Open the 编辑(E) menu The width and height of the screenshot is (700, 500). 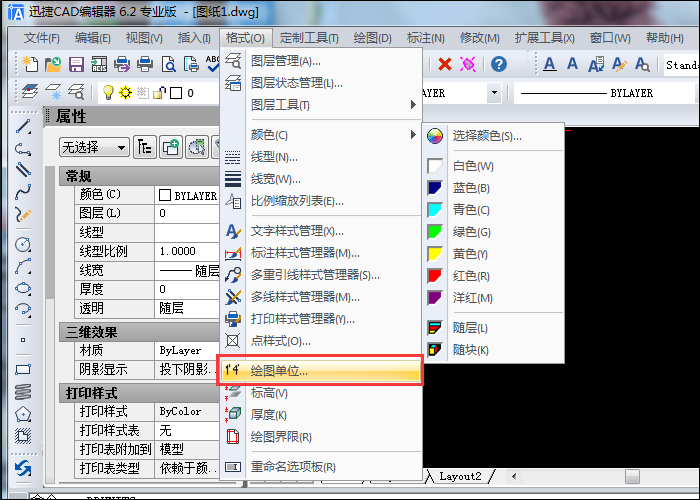[x=92, y=38]
